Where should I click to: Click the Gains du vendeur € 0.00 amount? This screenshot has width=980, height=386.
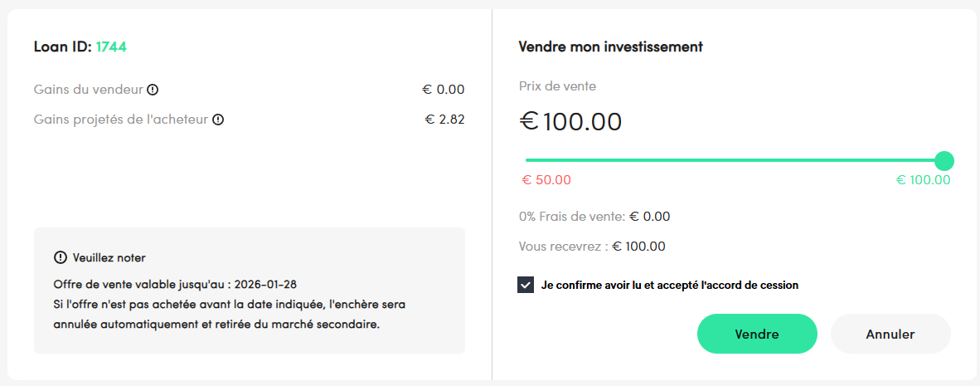coord(443,90)
